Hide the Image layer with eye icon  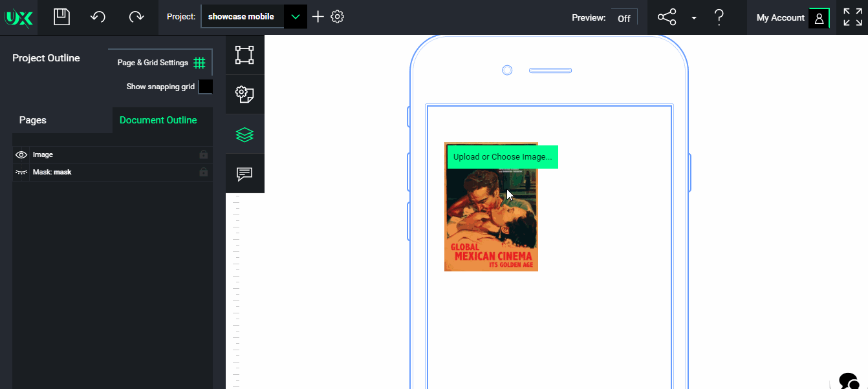21,155
